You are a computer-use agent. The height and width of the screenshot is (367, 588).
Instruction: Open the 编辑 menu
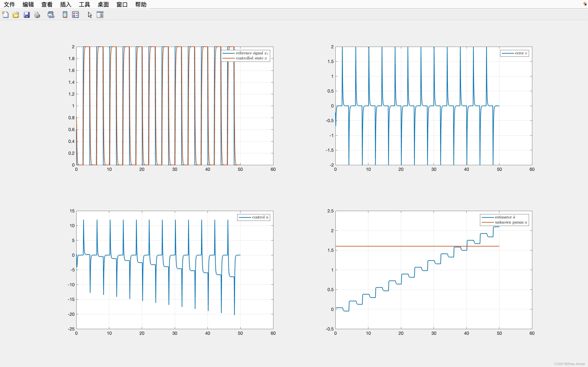point(28,4)
